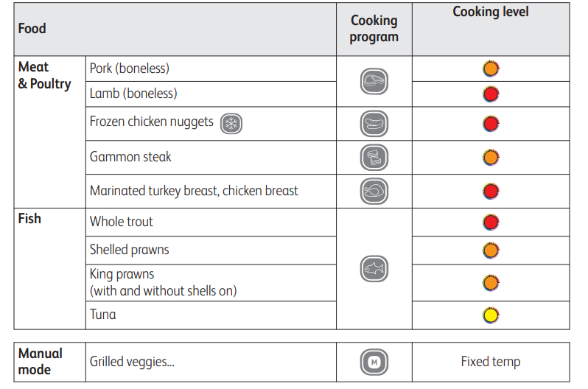Screen dimensions: 588x389
Task: Select the gammon steak program icon
Action: click(x=374, y=157)
